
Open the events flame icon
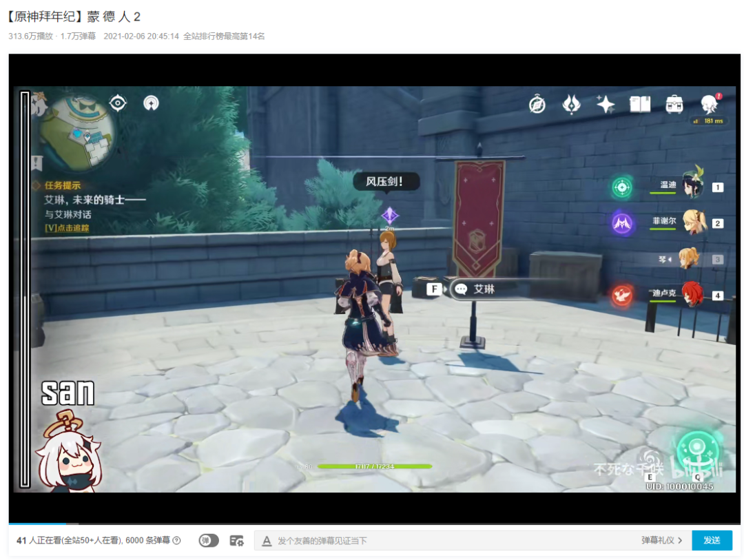pos(571,104)
